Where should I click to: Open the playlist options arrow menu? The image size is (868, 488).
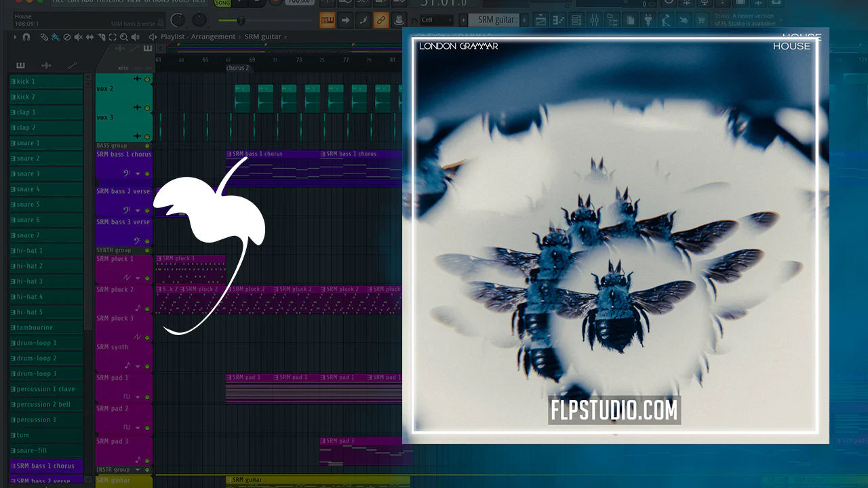click(x=15, y=37)
